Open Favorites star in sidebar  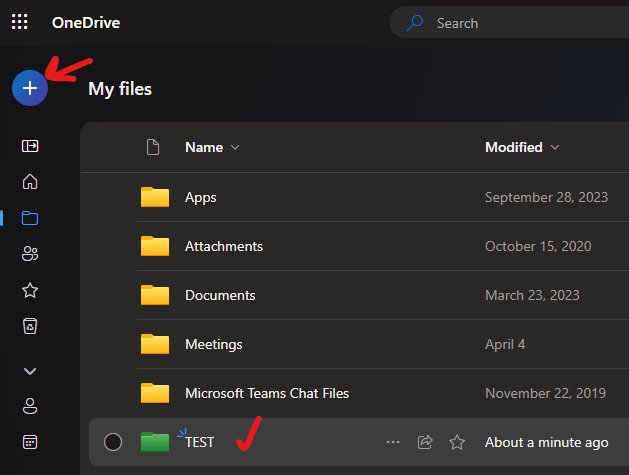tap(30, 290)
